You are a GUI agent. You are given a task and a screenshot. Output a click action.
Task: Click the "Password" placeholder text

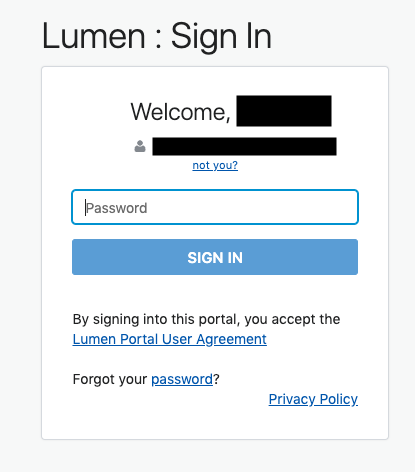coord(116,208)
